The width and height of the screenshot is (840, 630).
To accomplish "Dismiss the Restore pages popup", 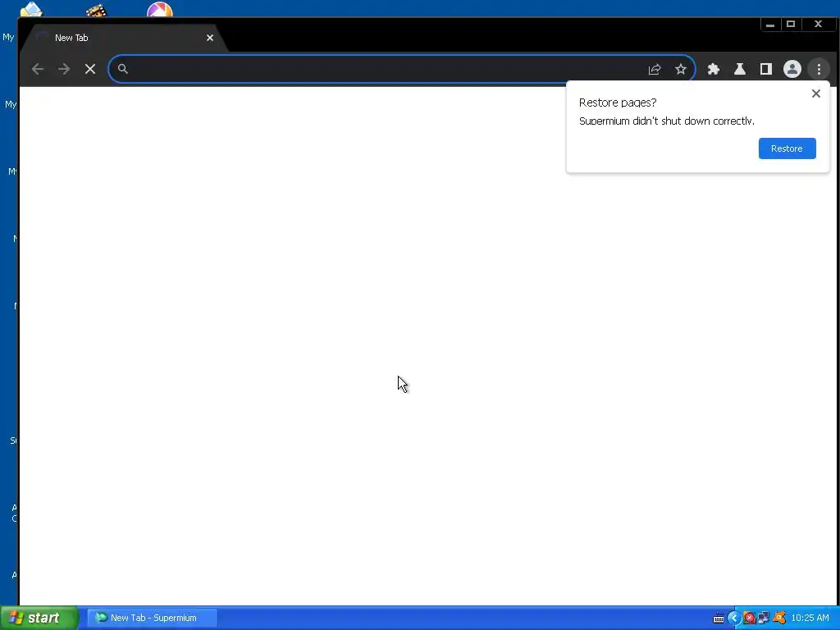I will 816,94.
